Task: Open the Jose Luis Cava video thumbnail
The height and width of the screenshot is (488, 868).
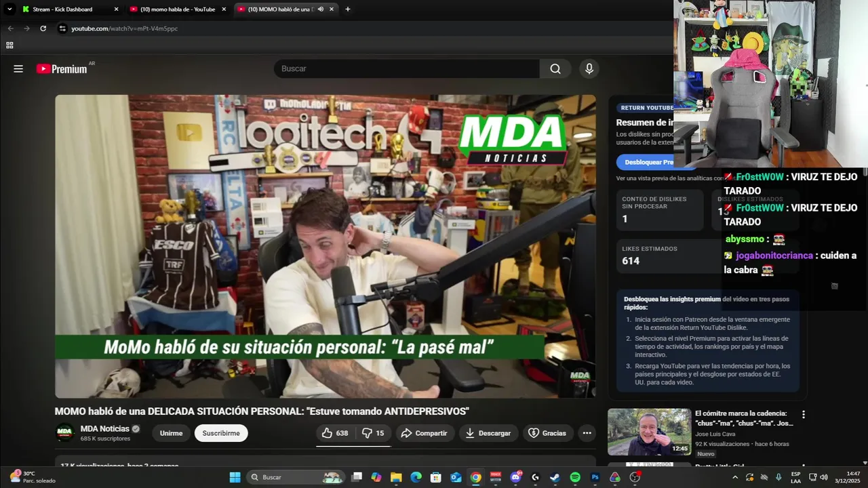Action: coord(649,432)
